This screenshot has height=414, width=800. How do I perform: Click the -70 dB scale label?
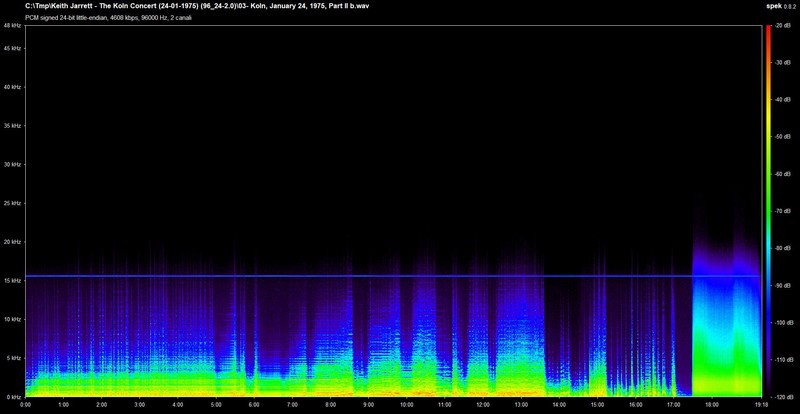[781, 211]
